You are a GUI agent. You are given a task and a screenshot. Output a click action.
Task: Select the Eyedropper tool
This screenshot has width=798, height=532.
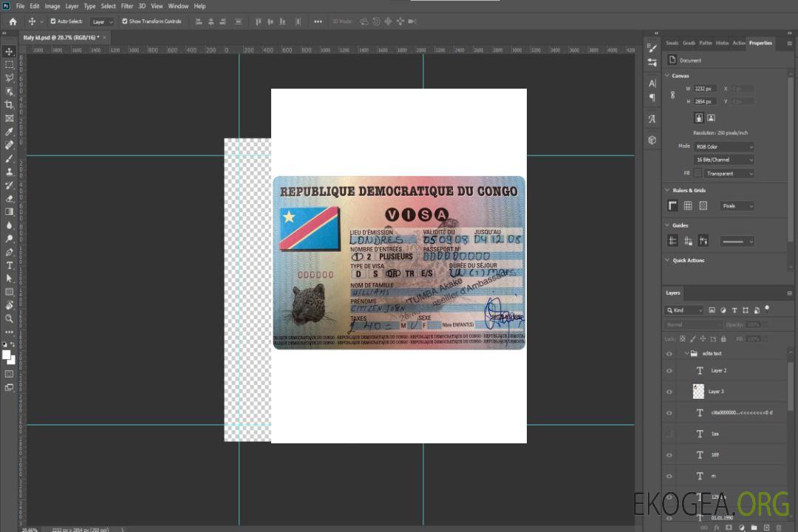tap(9, 132)
